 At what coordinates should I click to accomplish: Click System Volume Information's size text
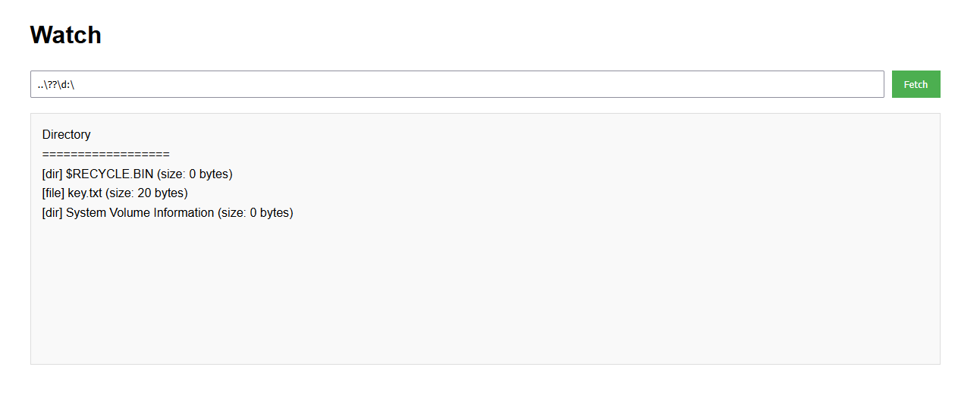click(255, 213)
